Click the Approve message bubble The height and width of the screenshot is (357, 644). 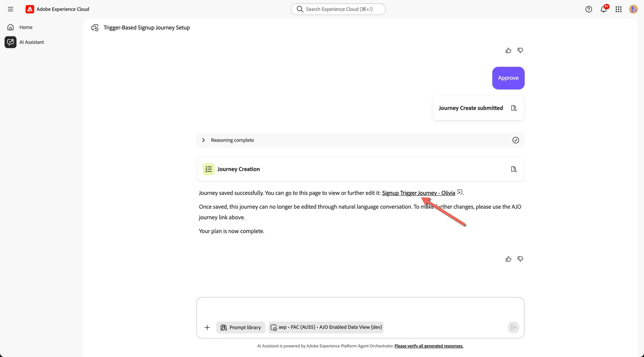pyautogui.click(x=508, y=78)
